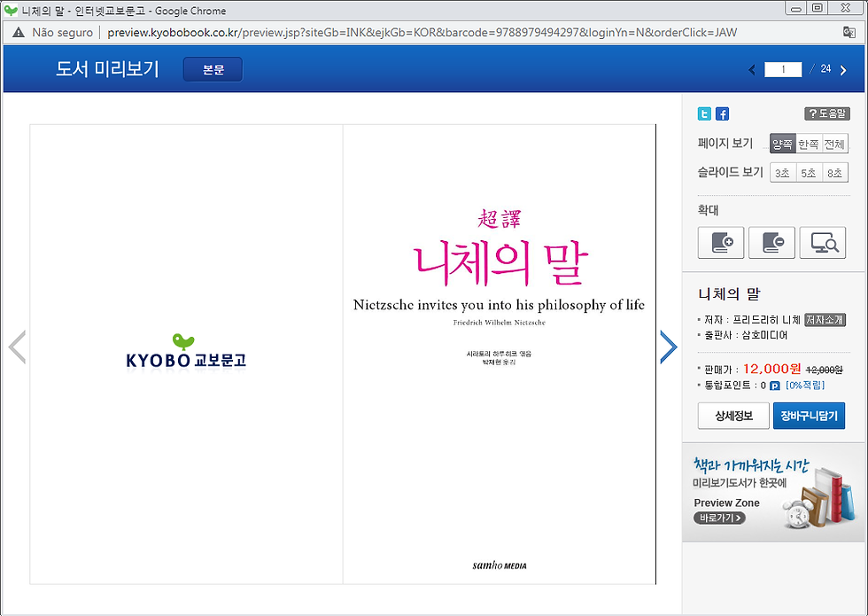Select 전체 full view
Viewport: 868px width, 616px height.
(834, 144)
